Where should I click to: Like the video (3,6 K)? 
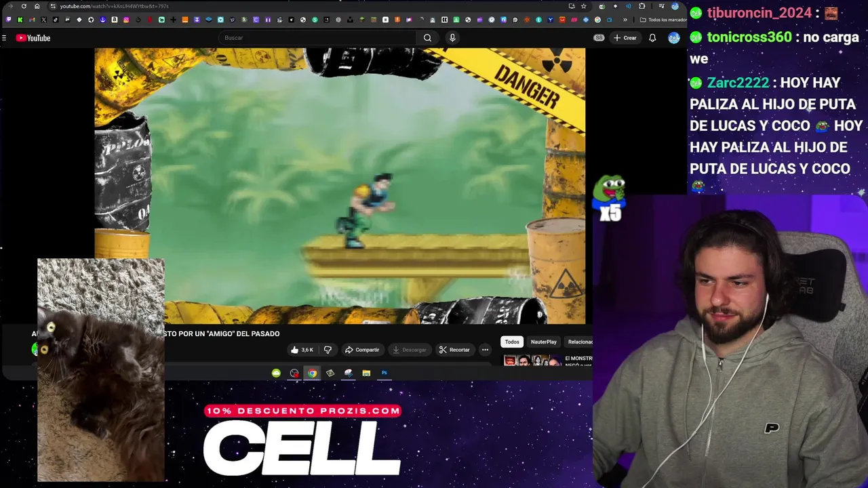[302, 350]
